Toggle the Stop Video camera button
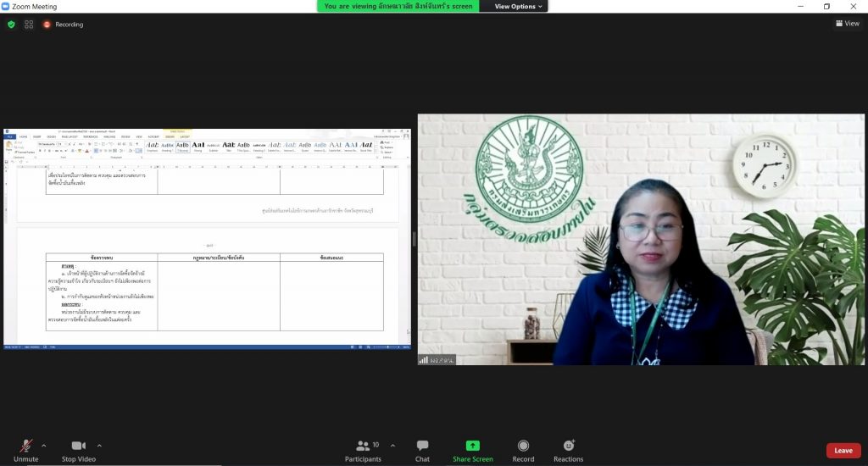 (x=79, y=446)
